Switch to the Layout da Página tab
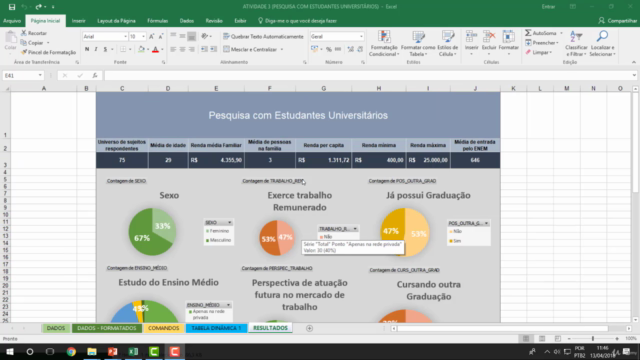The image size is (640, 360). [116, 21]
